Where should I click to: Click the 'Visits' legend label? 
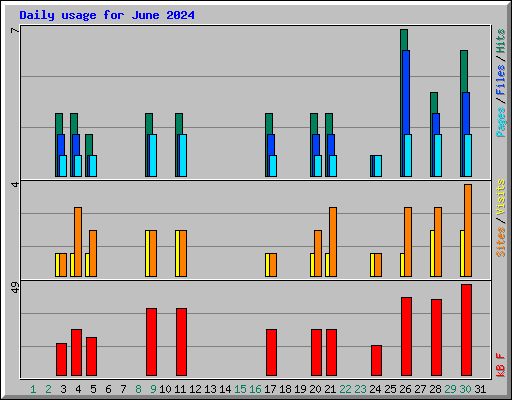(501, 198)
